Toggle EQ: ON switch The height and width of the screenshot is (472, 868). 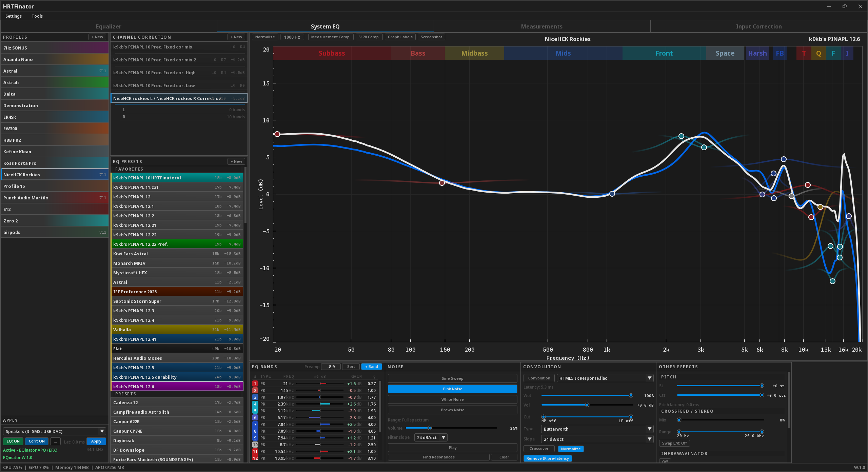tap(13, 441)
